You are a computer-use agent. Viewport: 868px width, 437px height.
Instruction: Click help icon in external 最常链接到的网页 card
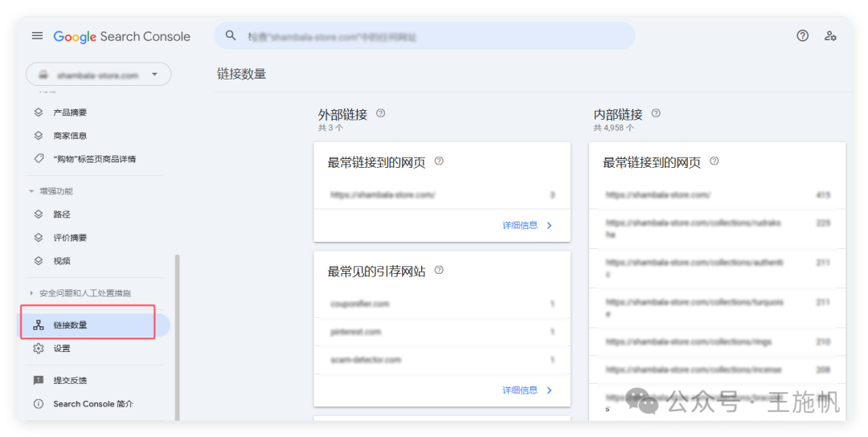pos(439,161)
